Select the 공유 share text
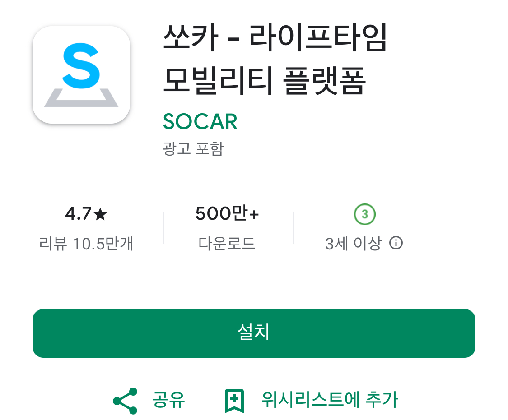This screenshot has width=508, height=420. pyautogui.click(x=168, y=400)
